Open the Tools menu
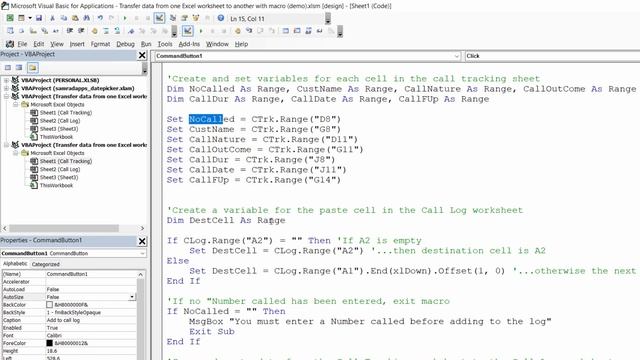 click(x=165, y=44)
